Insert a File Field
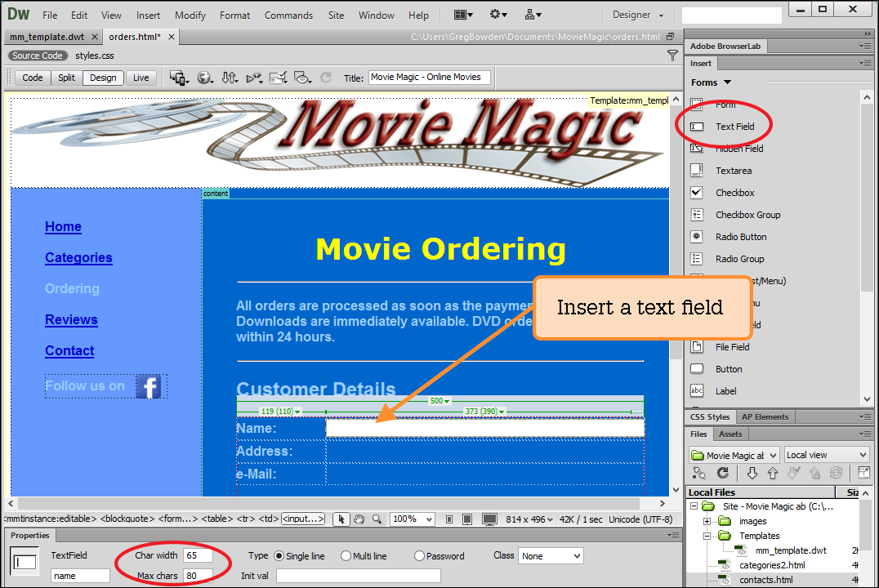The width and height of the screenshot is (879, 588). click(x=732, y=347)
